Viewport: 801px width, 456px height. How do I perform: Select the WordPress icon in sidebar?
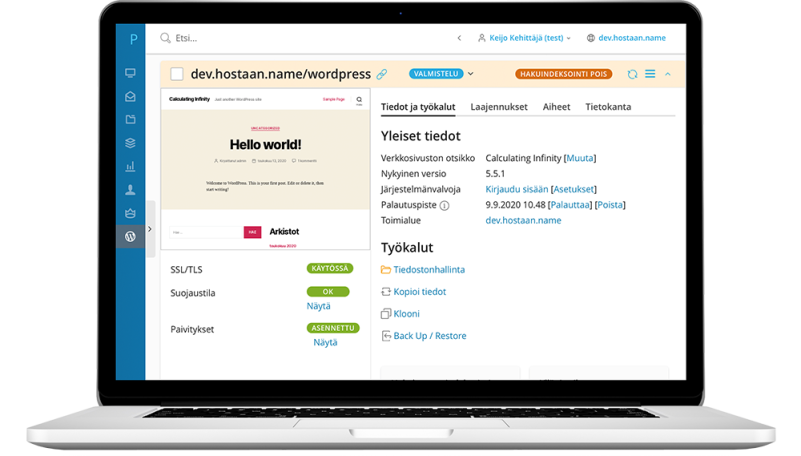tap(130, 236)
